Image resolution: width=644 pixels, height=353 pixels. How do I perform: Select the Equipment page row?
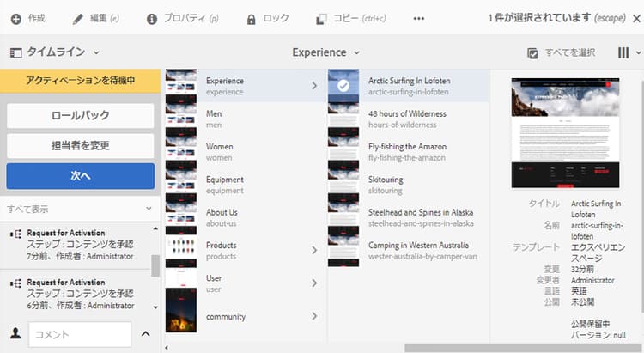pos(246,184)
